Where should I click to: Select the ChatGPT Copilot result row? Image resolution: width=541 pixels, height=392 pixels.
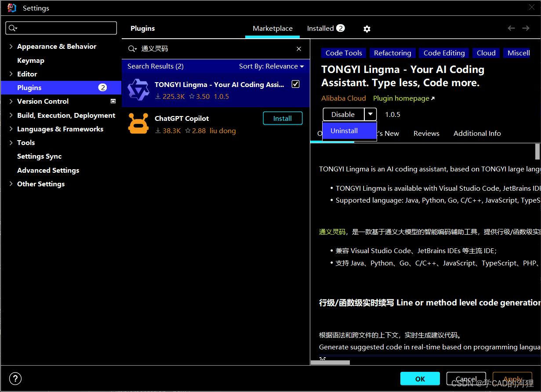click(x=216, y=124)
